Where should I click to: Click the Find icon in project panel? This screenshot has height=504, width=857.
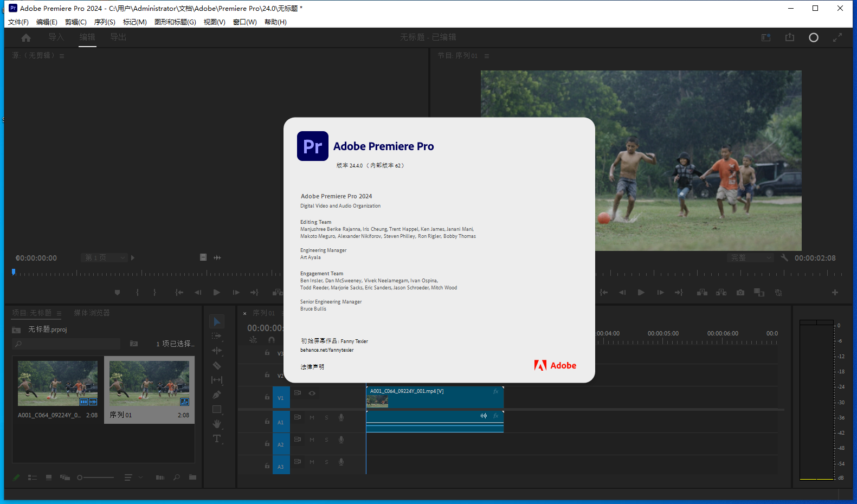pos(176,477)
